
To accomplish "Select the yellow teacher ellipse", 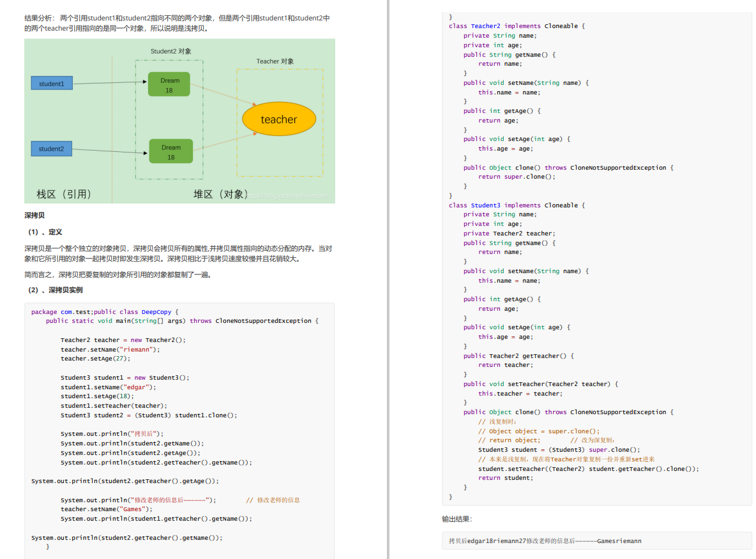I will (278, 119).
